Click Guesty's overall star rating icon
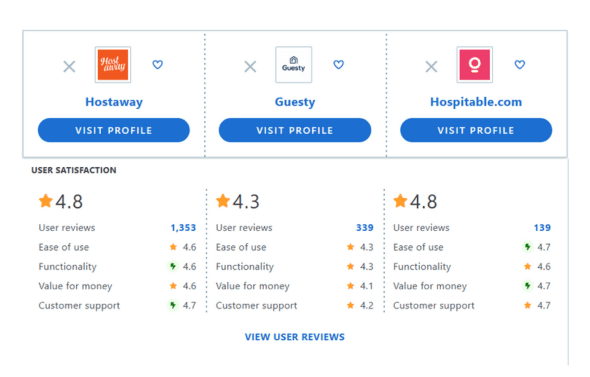This screenshot has width=590, height=377. pyautogui.click(x=223, y=201)
